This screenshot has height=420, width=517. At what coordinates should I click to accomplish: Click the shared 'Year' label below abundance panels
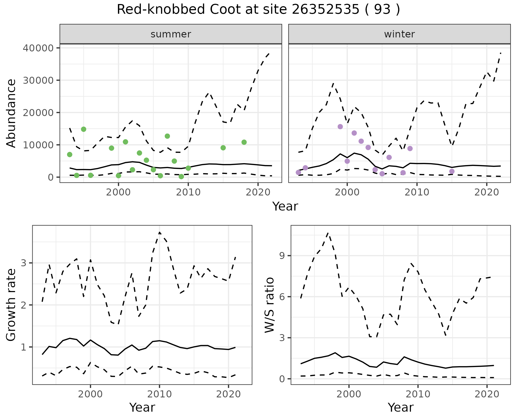tap(285, 206)
